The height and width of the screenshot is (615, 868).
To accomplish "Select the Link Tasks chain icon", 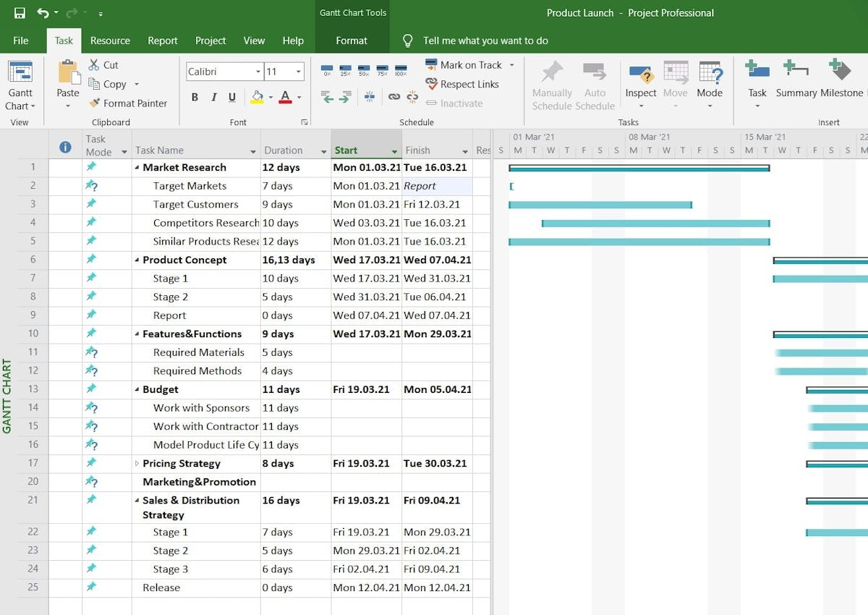I will [x=393, y=96].
